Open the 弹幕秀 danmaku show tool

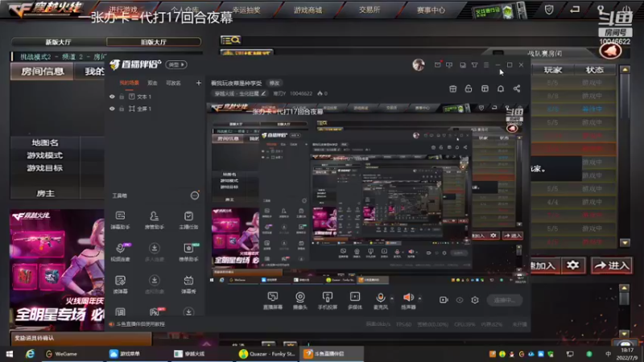click(x=188, y=284)
